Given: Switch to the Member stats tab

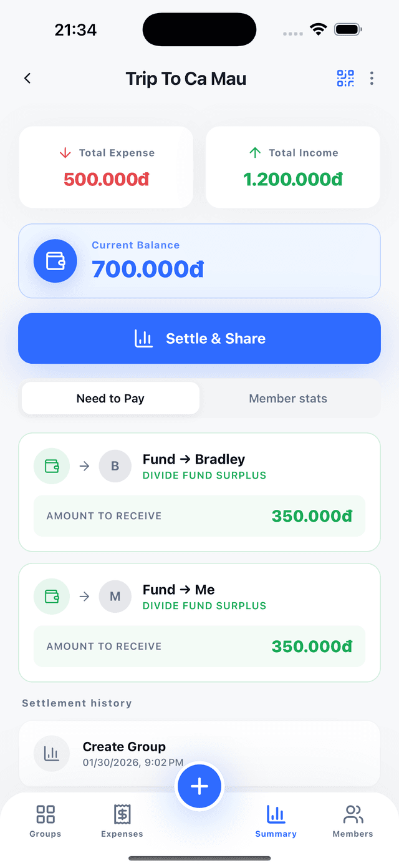Looking at the screenshot, I should pos(288,398).
